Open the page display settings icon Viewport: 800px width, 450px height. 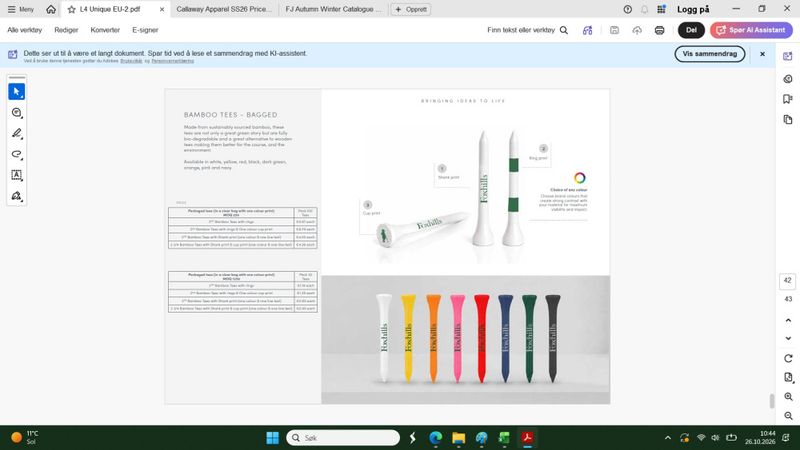coord(788,378)
